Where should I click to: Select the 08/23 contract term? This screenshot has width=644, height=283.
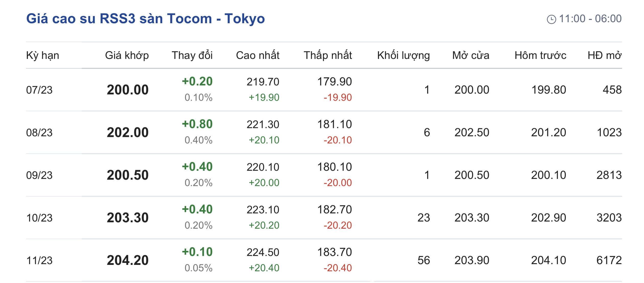point(39,133)
